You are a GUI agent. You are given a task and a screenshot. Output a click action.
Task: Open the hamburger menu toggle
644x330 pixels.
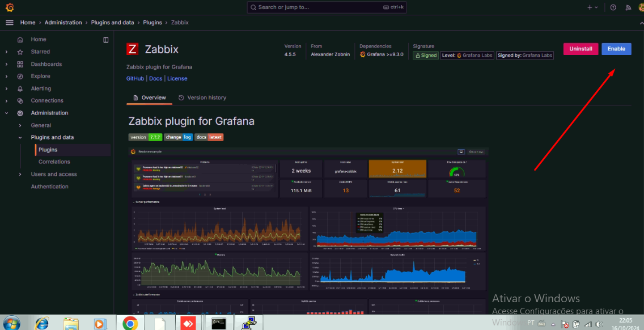pyautogui.click(x=10, y=23)
